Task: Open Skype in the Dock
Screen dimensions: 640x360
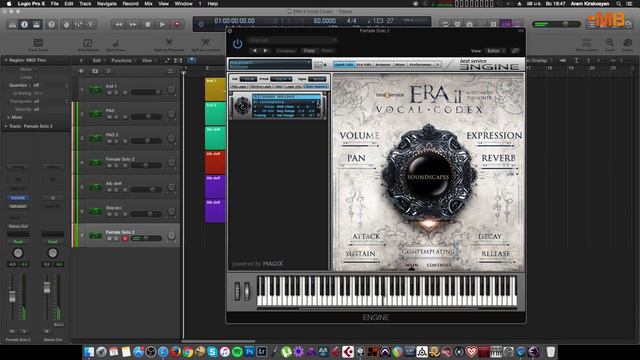Action: 212,351
